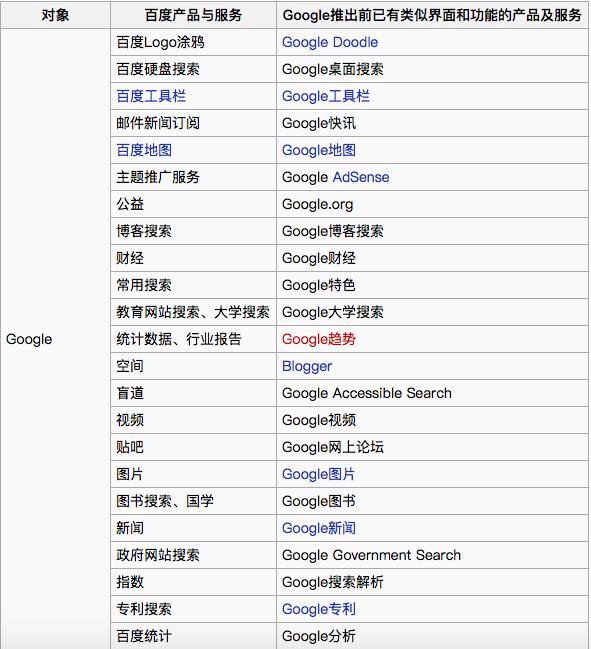
Task: Select the Google财经 cell
Action: (x=432, y=258)
